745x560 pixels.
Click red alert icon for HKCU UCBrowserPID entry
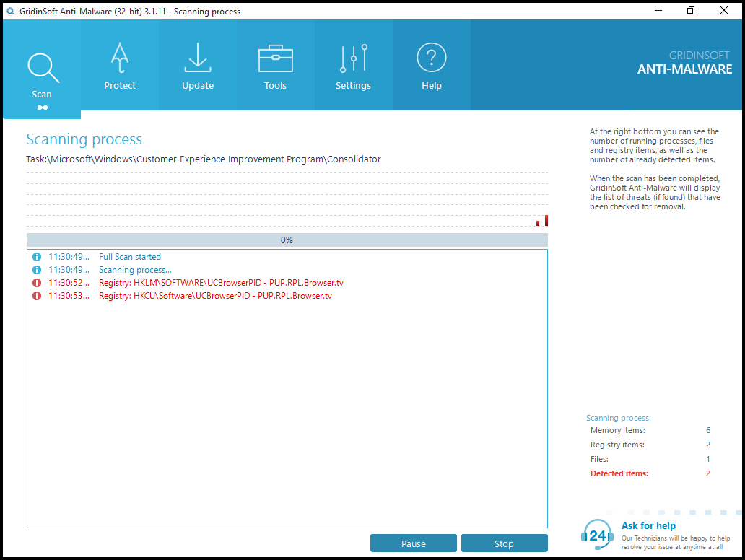pyautogui.click(x=37, y=296)
